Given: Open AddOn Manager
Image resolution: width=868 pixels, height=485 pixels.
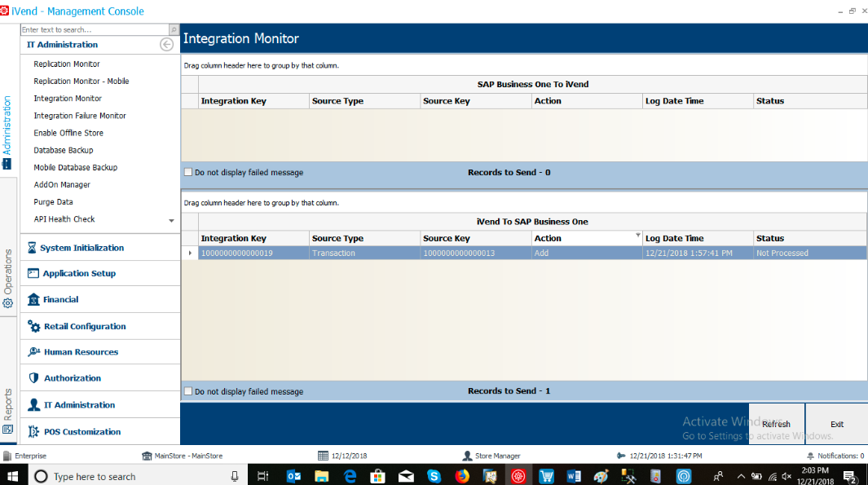Looking at the screenshot, I should coord(61,184).
